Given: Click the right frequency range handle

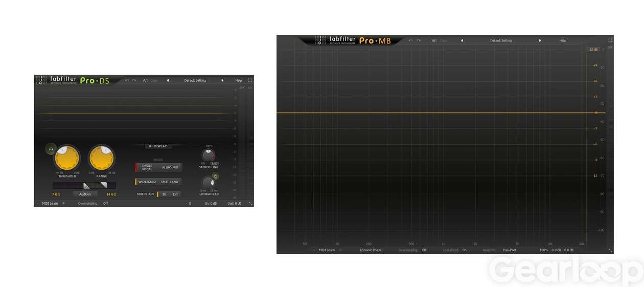Looking at the screenshot, I should tap(104, 186).
